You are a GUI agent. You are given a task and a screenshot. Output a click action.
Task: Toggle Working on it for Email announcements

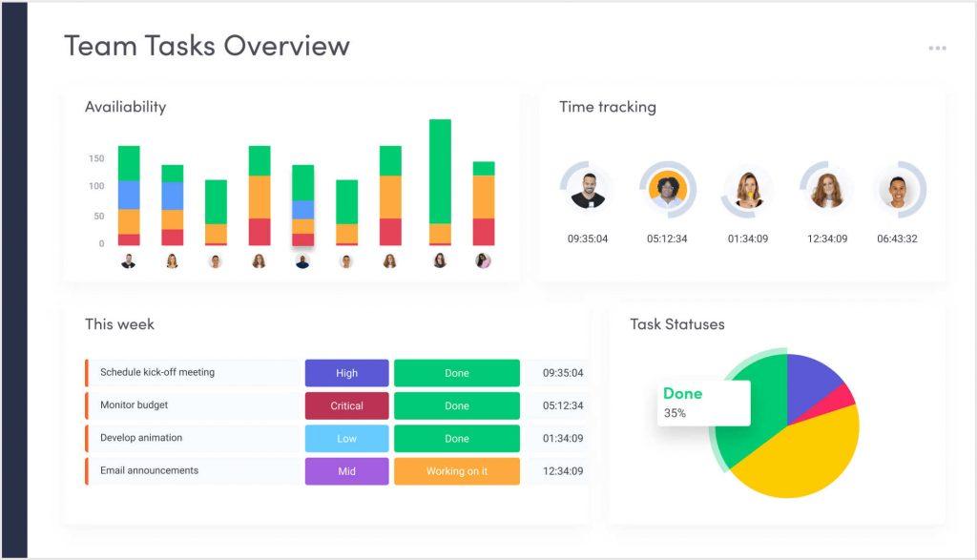point(456,471)
